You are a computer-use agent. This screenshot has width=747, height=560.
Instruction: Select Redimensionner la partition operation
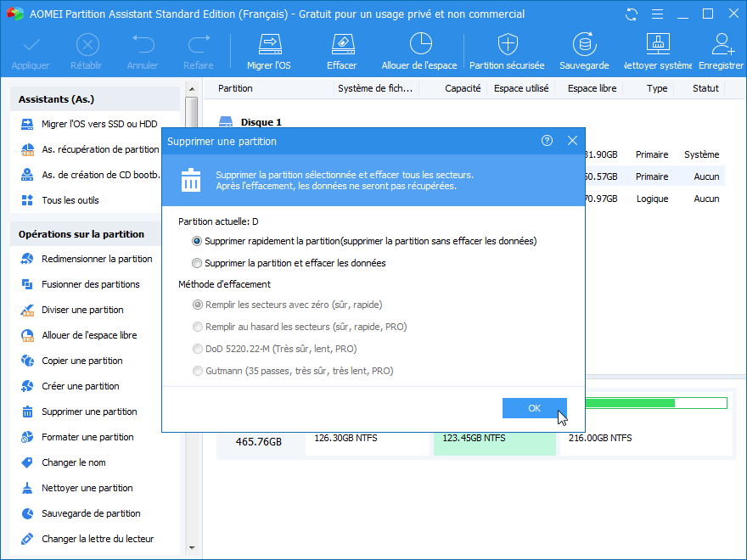[x=87, y=259]
